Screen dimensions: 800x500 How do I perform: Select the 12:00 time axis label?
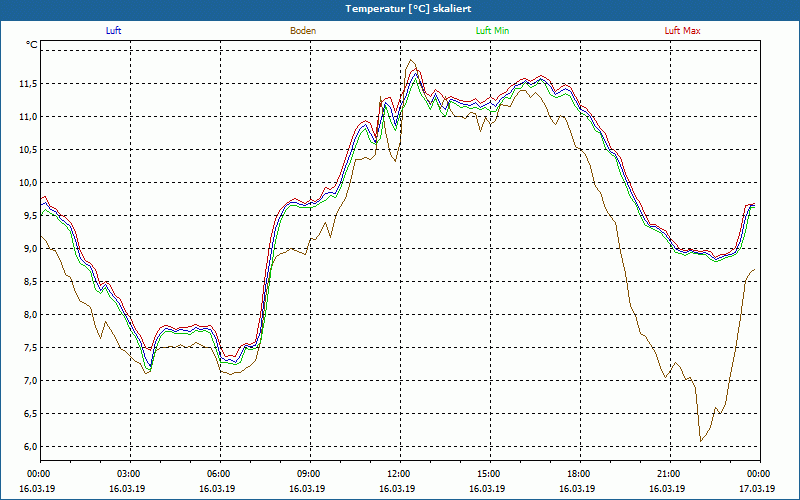point(397,474)
